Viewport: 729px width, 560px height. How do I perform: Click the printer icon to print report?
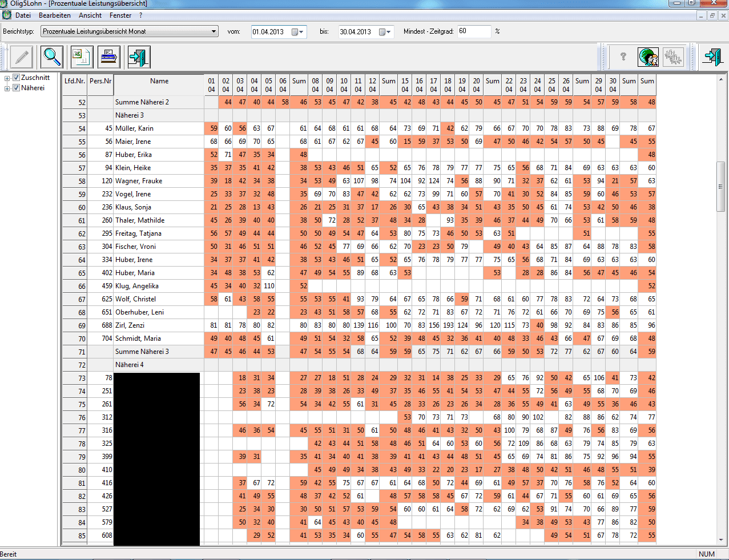(x=109, y=57)
